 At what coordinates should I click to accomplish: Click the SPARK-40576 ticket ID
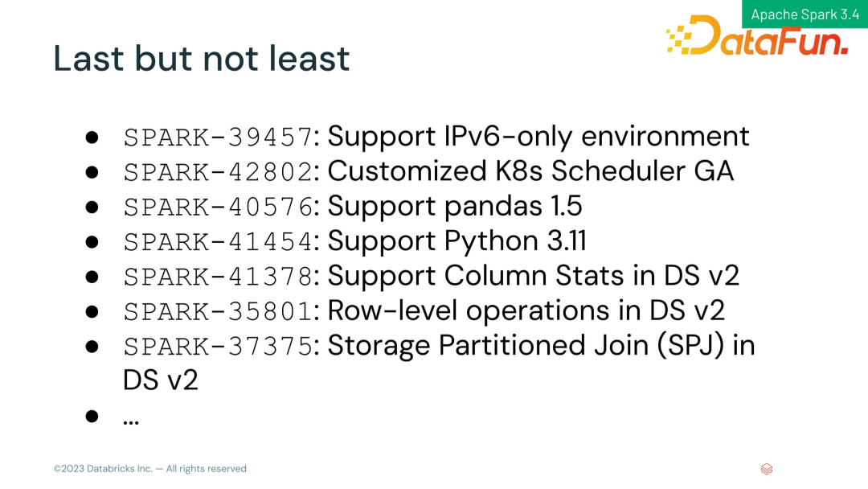[x=218, y=208]
